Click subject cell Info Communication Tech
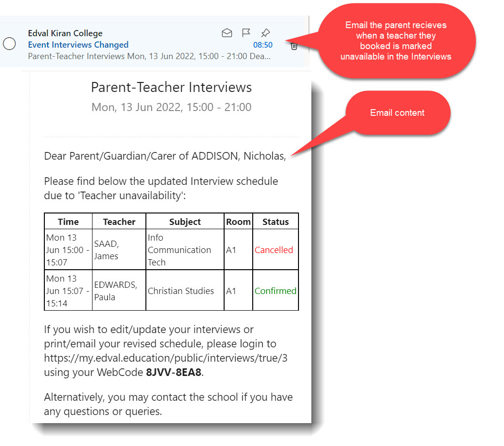Viewport: 504px width, 446px height. (185, 250)
